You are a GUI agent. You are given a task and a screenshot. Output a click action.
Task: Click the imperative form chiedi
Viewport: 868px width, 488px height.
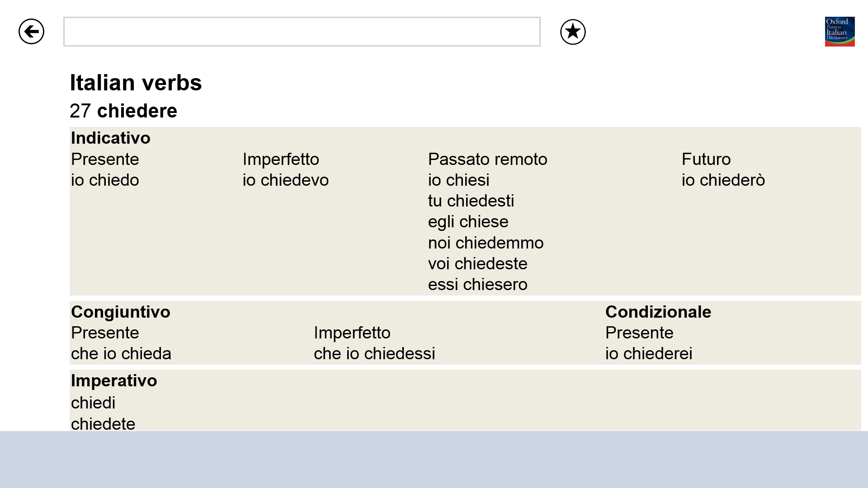pos(93,403)
